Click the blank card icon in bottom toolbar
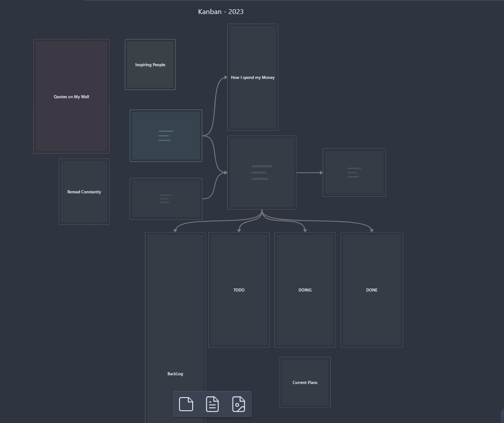 click(x=186, y=404)
